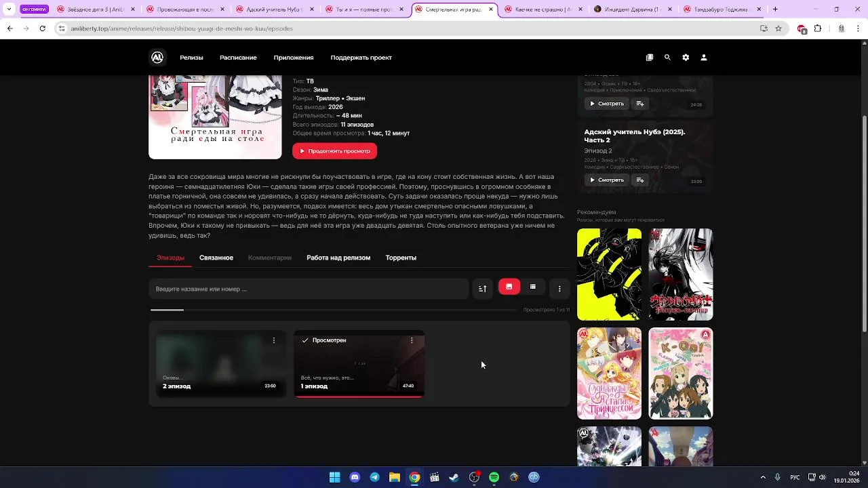Screen dimensions: 868x488
Task: Click Смотреть for Адский учитель Нубэ Эпизод 2
Action: coord(606,180)
